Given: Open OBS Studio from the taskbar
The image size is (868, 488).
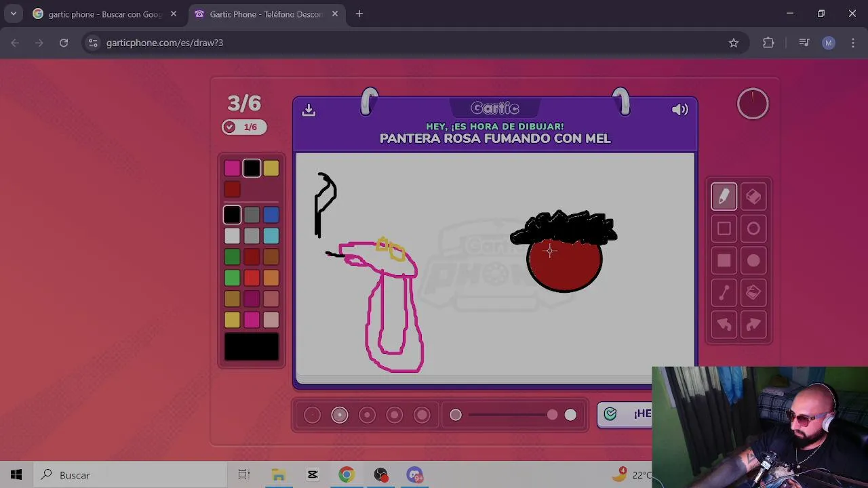Looking at the screenshot, I should coord(380,475).
